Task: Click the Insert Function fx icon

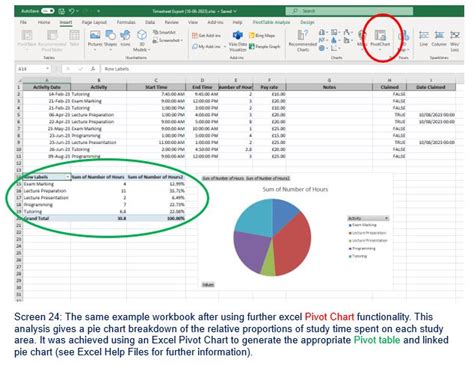Action: 93,69
